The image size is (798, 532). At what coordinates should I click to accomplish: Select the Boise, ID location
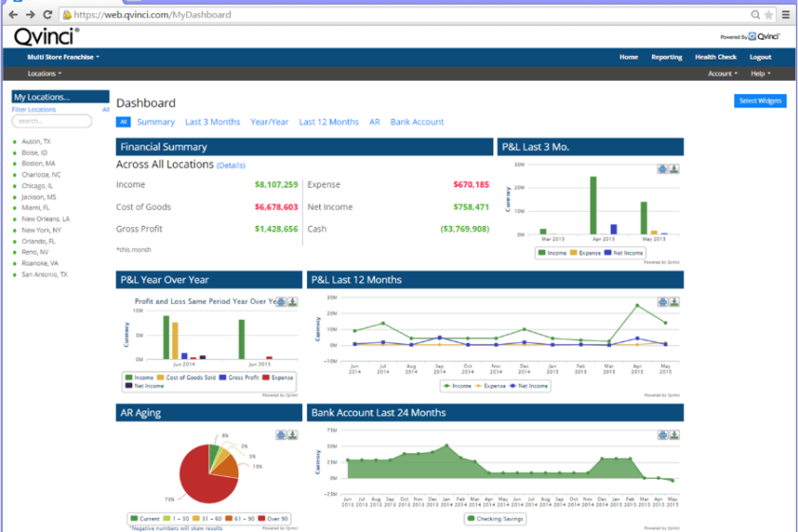tap(34, 153)
